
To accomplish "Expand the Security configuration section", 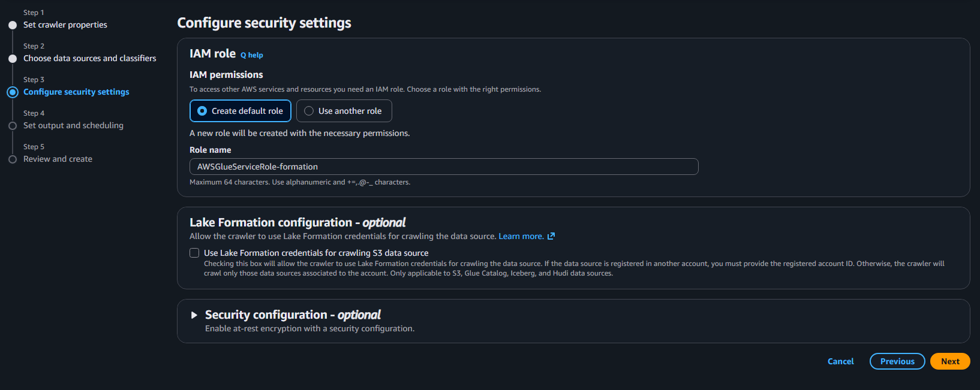I will point(194,315).
